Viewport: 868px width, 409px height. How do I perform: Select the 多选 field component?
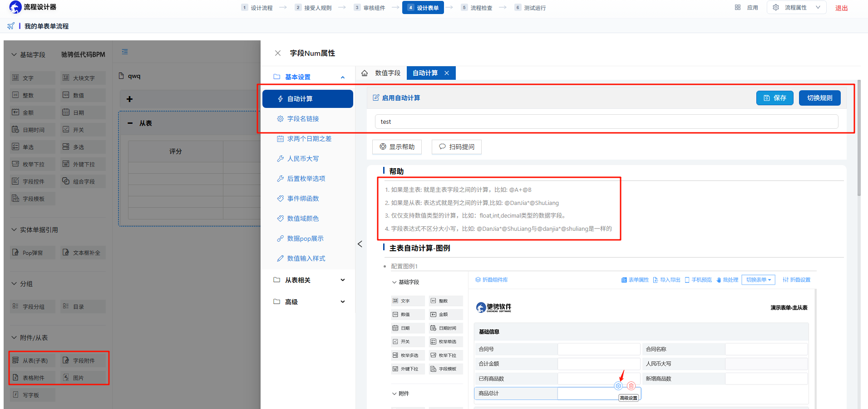pos(83,147)
